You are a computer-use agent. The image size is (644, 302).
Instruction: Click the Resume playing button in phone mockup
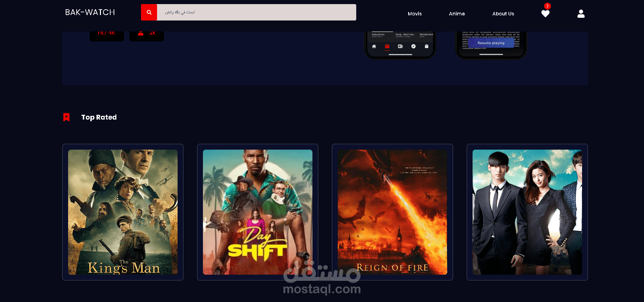491,43
